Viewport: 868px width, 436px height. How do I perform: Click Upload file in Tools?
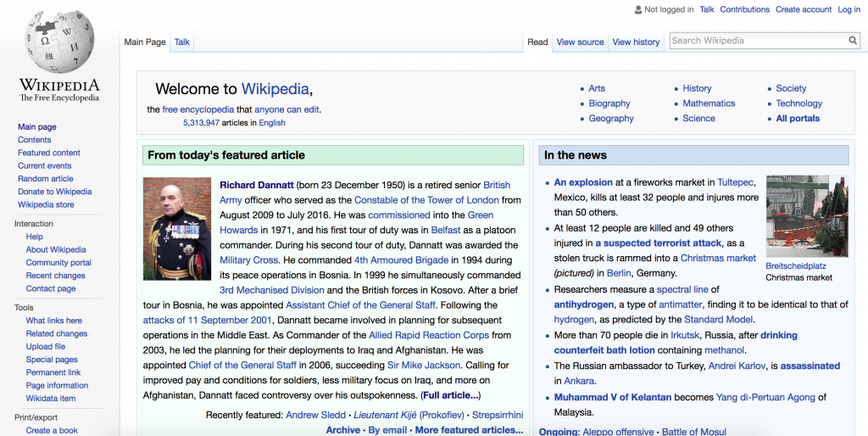pyautogui.click(x=46, y=346)
